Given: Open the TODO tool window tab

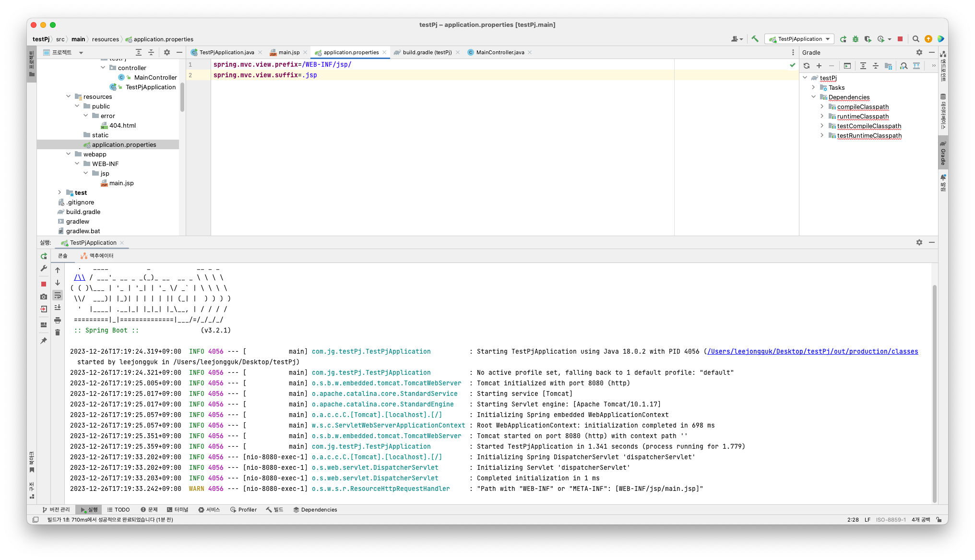Looking at the screenshot, I should (119, 510).
